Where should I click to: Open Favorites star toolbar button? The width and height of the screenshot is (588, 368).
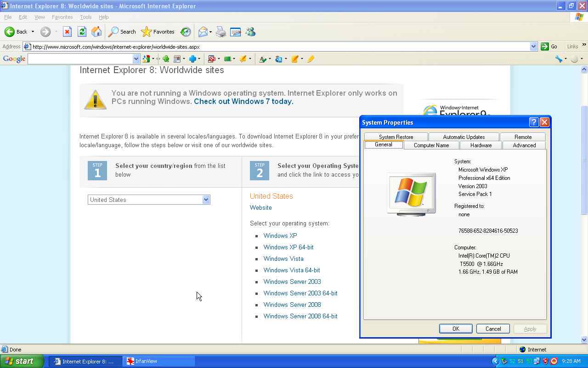coord(158,32)
